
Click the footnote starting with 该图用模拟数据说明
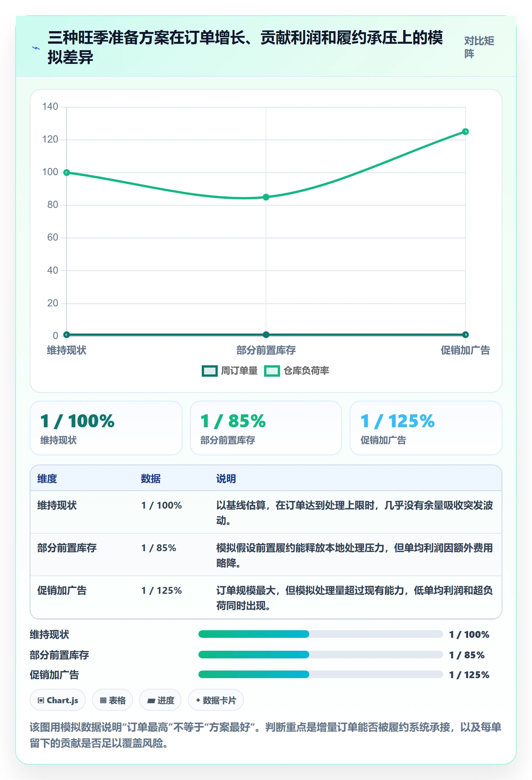pyautogui.click(x=266, y=735)
